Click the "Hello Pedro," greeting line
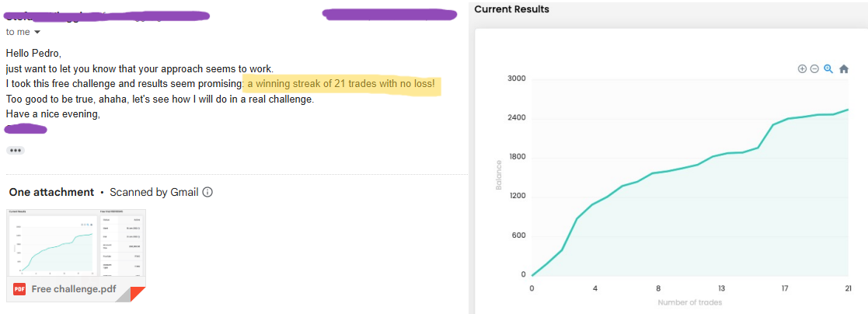Image resolution: width=868 pixels, height=314 pixels. coord(33,54)
